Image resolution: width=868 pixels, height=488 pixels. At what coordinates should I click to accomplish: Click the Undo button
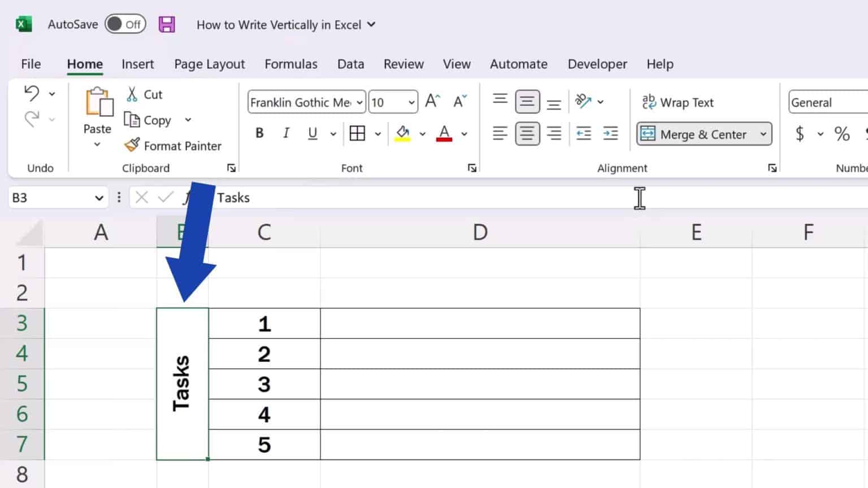click(x=32, y=93)
